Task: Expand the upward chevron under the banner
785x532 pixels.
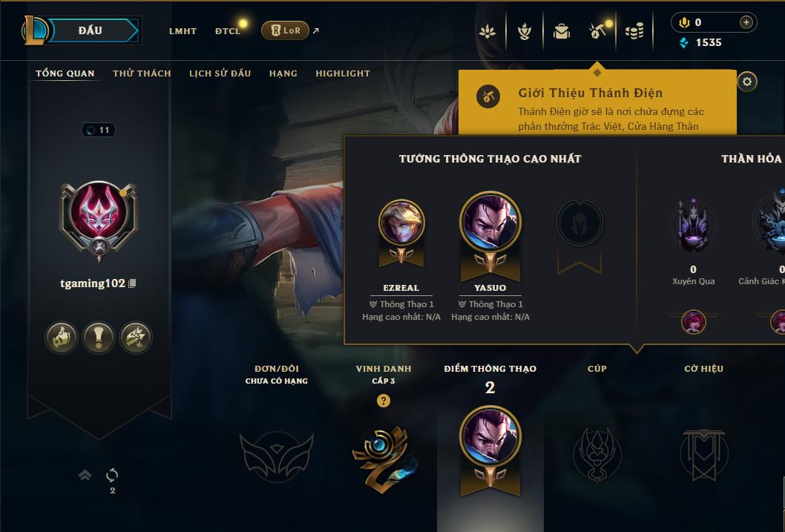Action: click(85, 474)
